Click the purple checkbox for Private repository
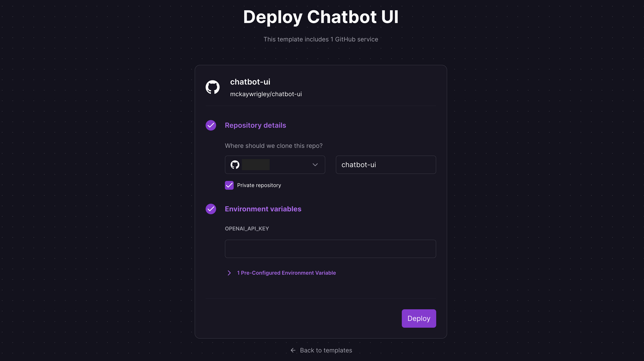The image size is (644, 361). (229, 185)
